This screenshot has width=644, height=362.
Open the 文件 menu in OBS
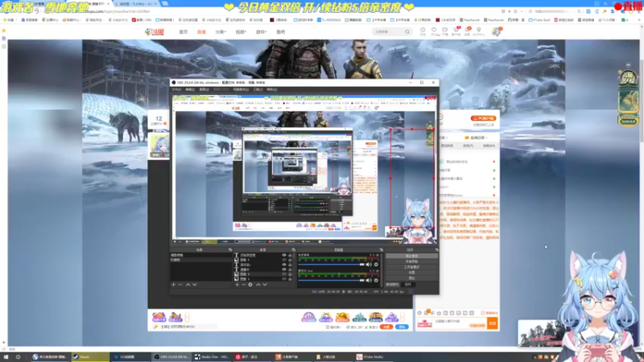(176, 89)
